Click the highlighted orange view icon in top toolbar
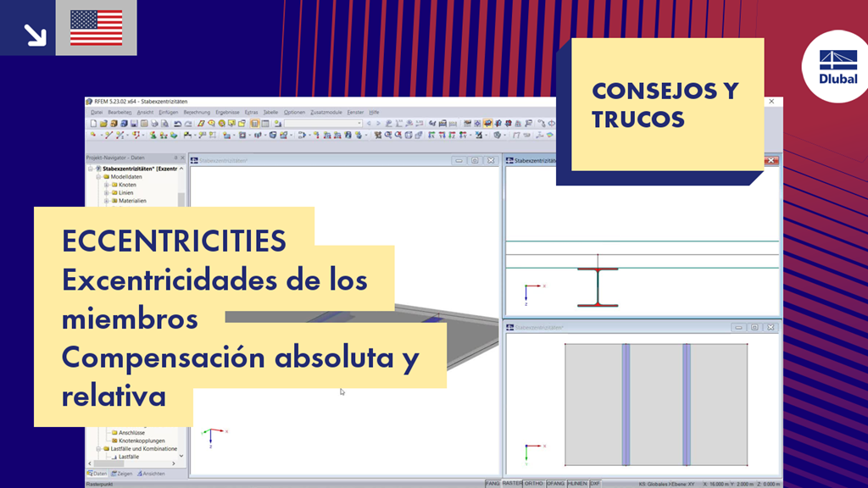The height and width of the screenshot is (488, 868). coord(487,124)
